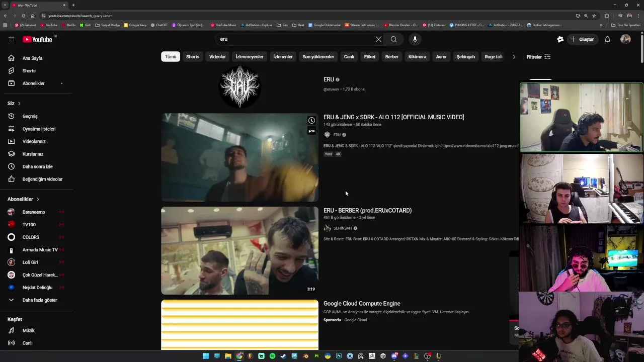The image size is (644, 362).
Task: Open Spotify from the taskbar
Action: 272,356
